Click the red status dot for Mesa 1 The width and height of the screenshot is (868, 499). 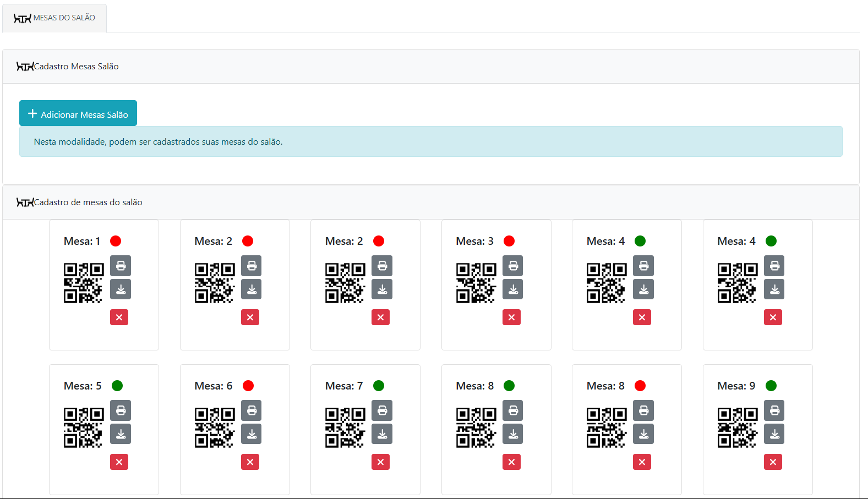coord(116,241)
